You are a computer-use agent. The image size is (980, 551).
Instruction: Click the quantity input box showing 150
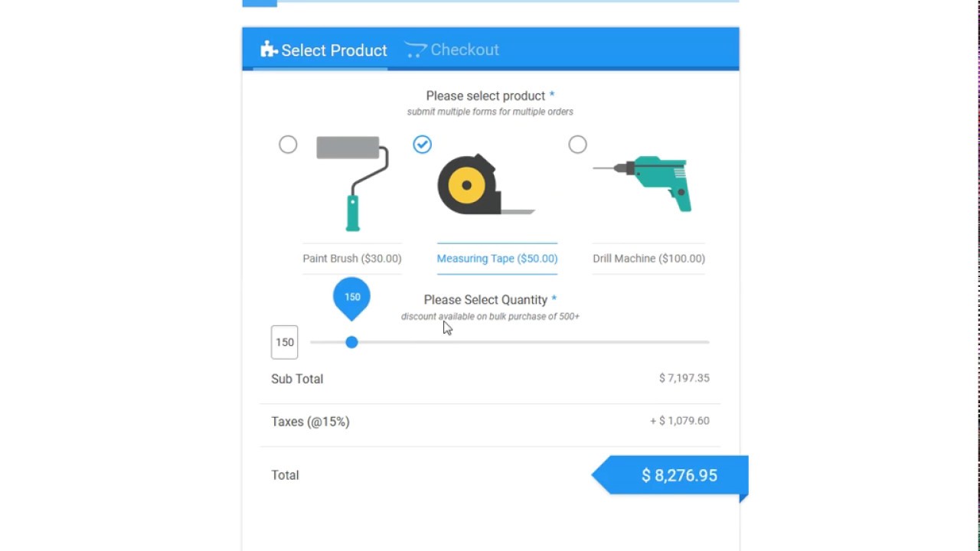285,342
